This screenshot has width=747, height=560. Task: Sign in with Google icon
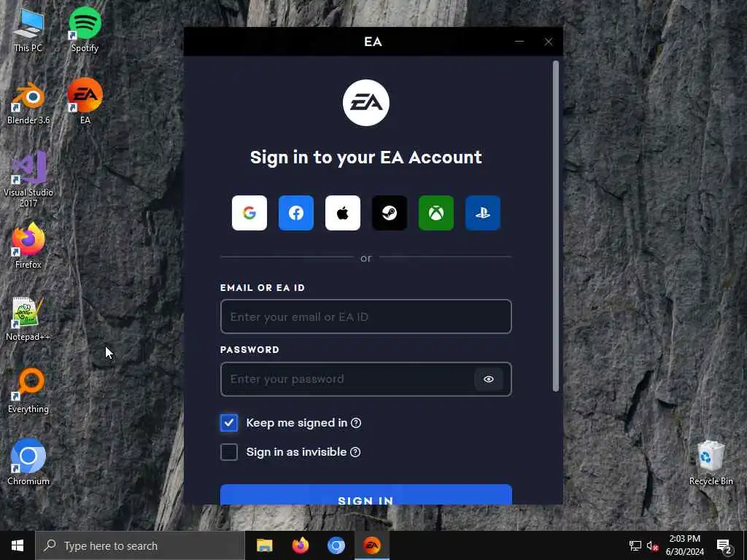[249, 213]
